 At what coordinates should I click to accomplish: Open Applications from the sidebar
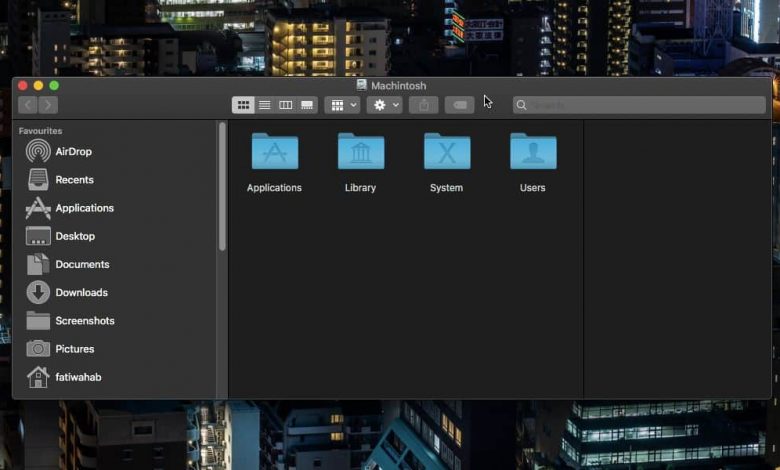click(x=70, y=208)
